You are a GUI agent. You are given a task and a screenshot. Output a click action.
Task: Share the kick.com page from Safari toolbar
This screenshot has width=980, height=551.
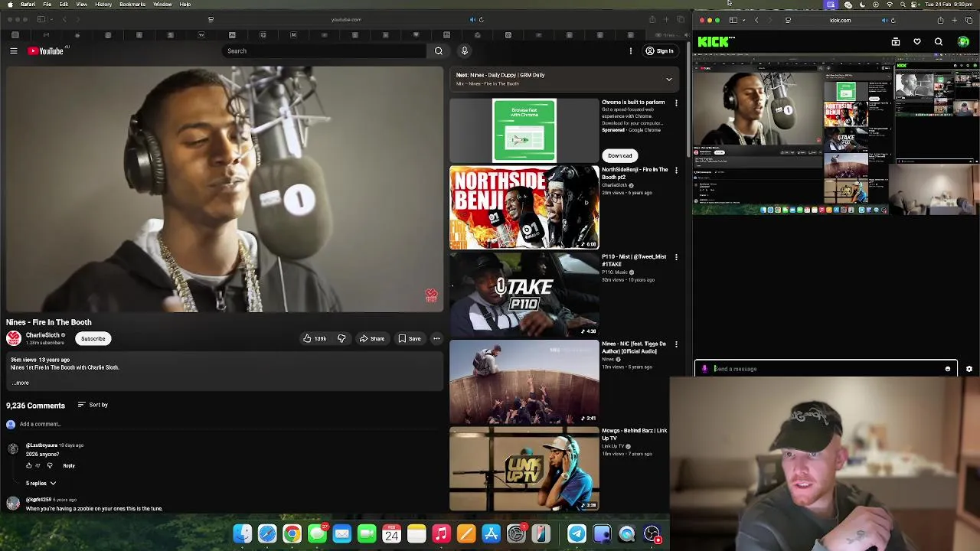pos(940,20)
